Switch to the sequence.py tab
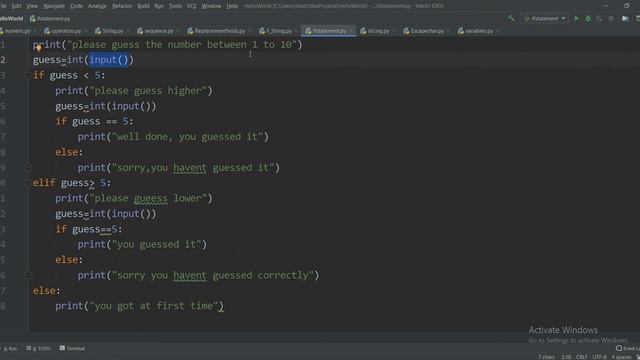This screenshot has height=360, width=640. (158, 31)
